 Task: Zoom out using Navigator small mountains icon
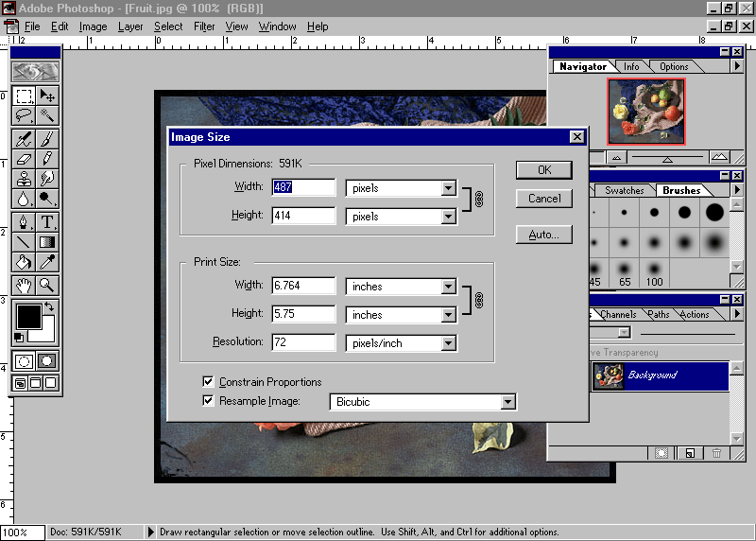tap(617, 157)
